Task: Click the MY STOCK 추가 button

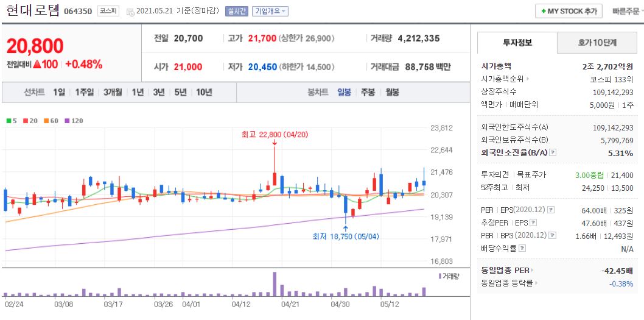Action: 569,11
